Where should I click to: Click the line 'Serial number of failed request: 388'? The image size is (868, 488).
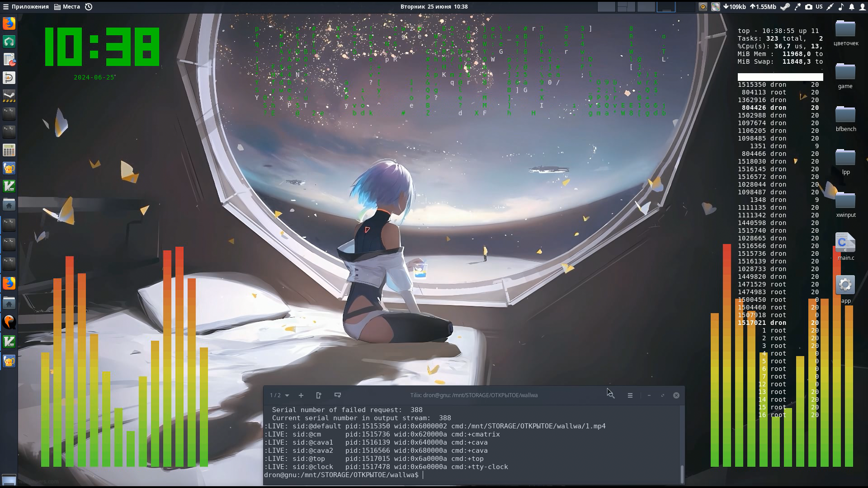pyautogui.click(x=347, y=410)
